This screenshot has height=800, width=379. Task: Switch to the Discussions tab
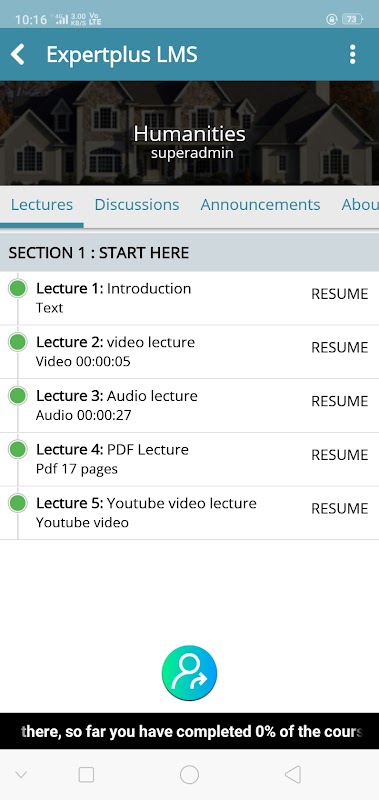point(137,205)
